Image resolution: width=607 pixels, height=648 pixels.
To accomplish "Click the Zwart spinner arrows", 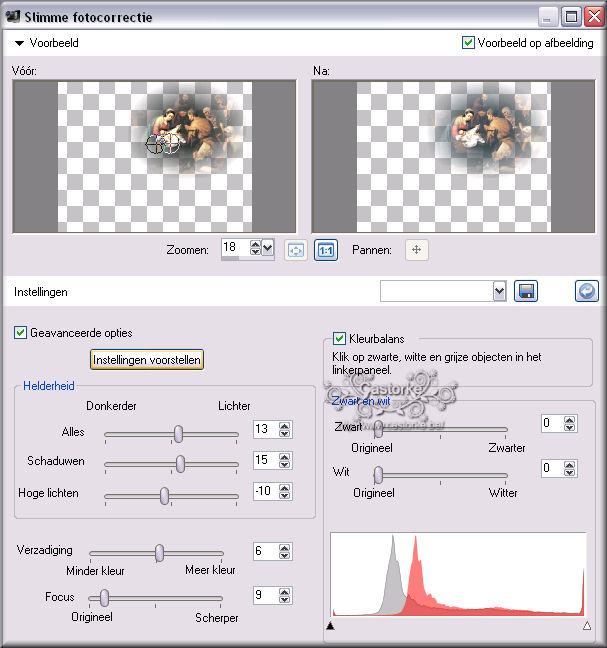I will tap(569, 424).
